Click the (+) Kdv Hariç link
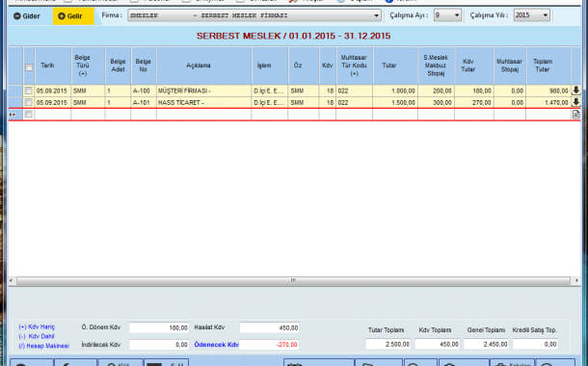Viewport: 588px width, 366px height. (37, 327)
